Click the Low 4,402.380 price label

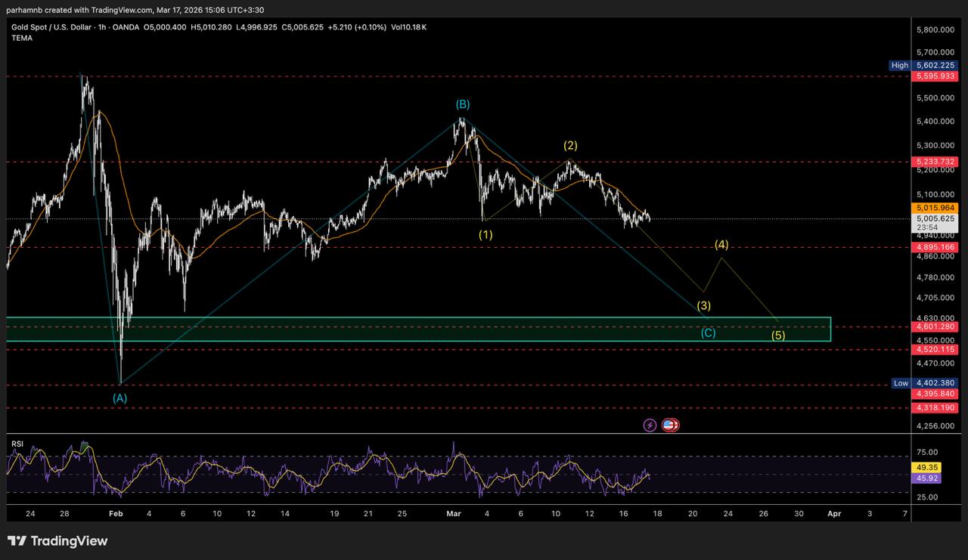[x=924, y=383]
